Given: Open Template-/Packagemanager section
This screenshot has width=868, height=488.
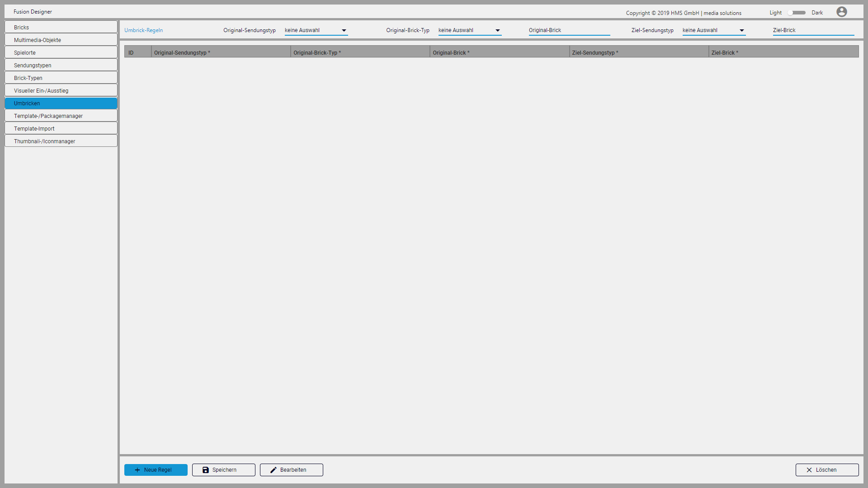Looking at the screenshot, I should click(x=61, y=116).
